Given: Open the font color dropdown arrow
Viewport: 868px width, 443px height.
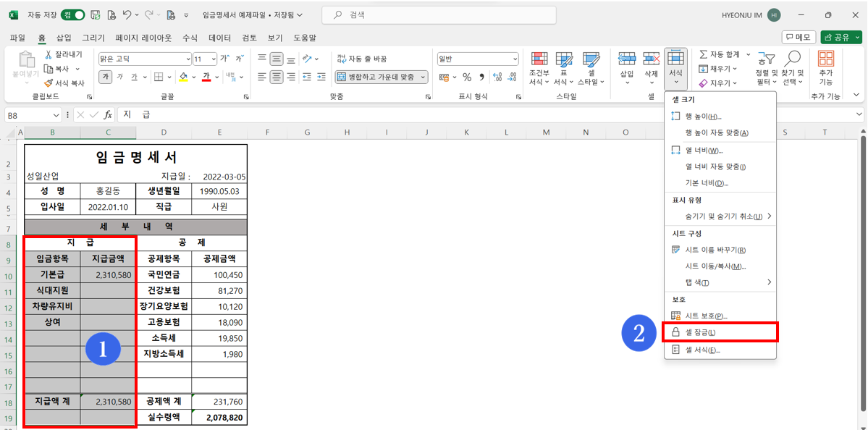Looking at the screenshot, I should [x=216, y=77].
